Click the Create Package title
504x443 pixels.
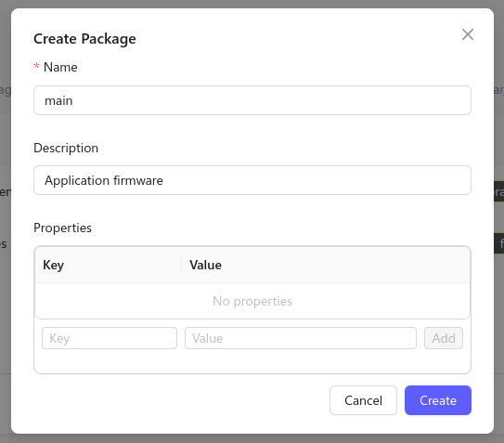point(84,39)
